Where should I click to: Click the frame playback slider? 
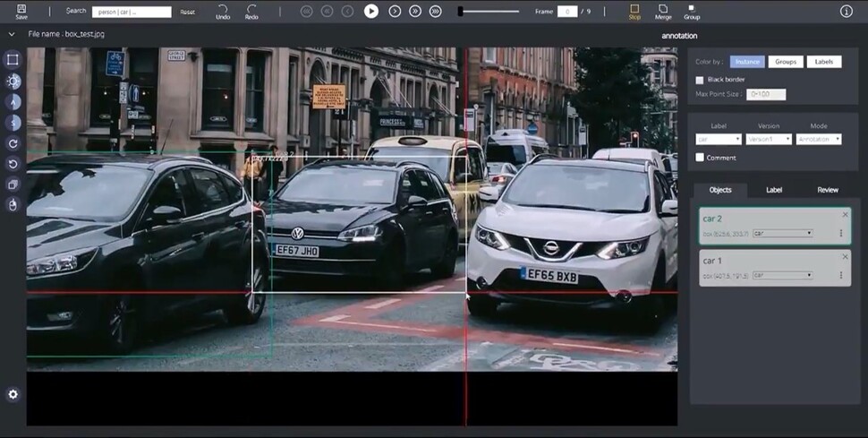click(x=489, y=12)
